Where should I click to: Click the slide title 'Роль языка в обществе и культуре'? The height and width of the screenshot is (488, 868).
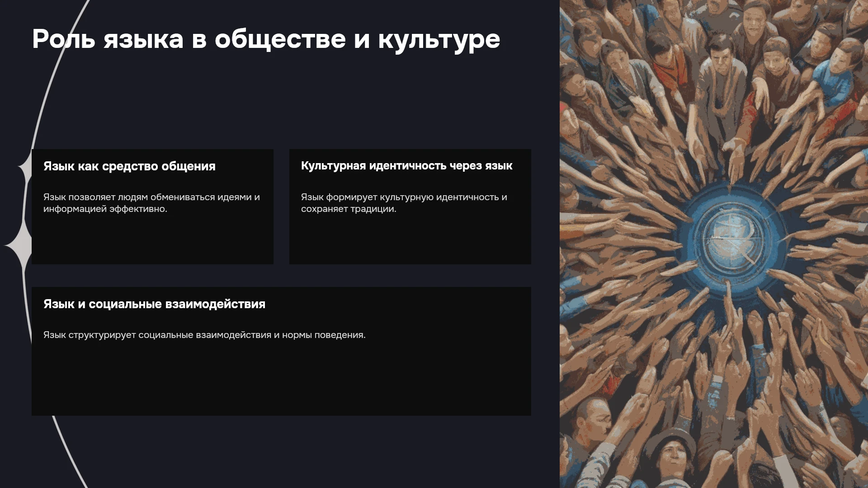click(x=266, y=39)
